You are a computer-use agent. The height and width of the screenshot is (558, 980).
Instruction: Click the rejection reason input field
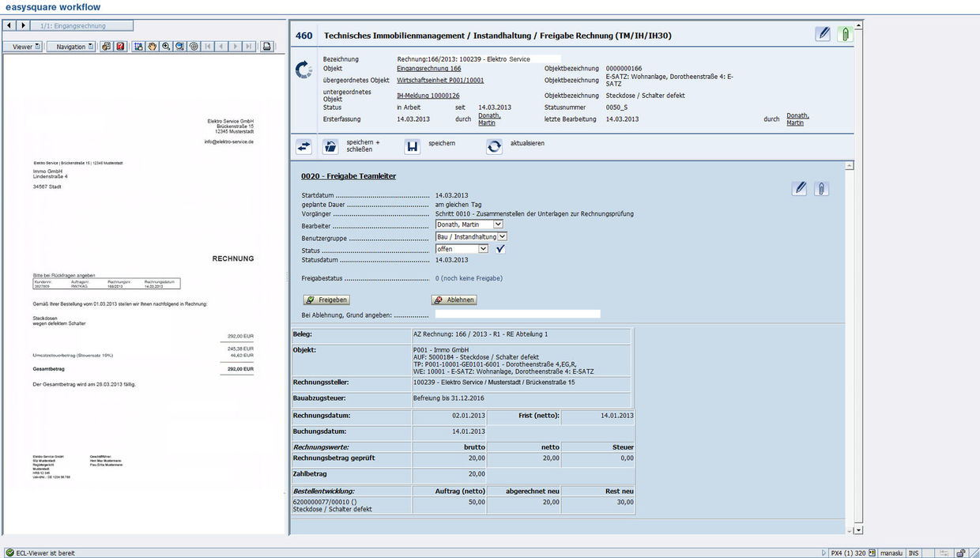(x=517, y=314)
